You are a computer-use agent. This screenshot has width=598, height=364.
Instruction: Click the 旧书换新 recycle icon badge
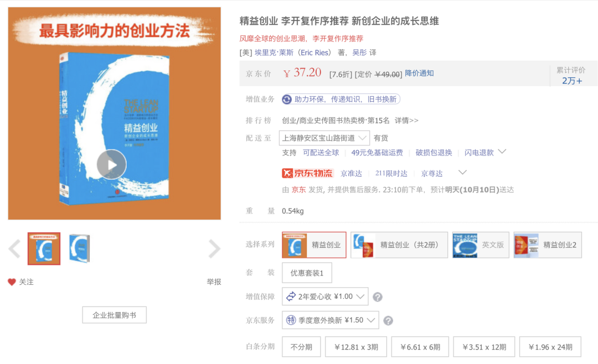pos(287,100)
